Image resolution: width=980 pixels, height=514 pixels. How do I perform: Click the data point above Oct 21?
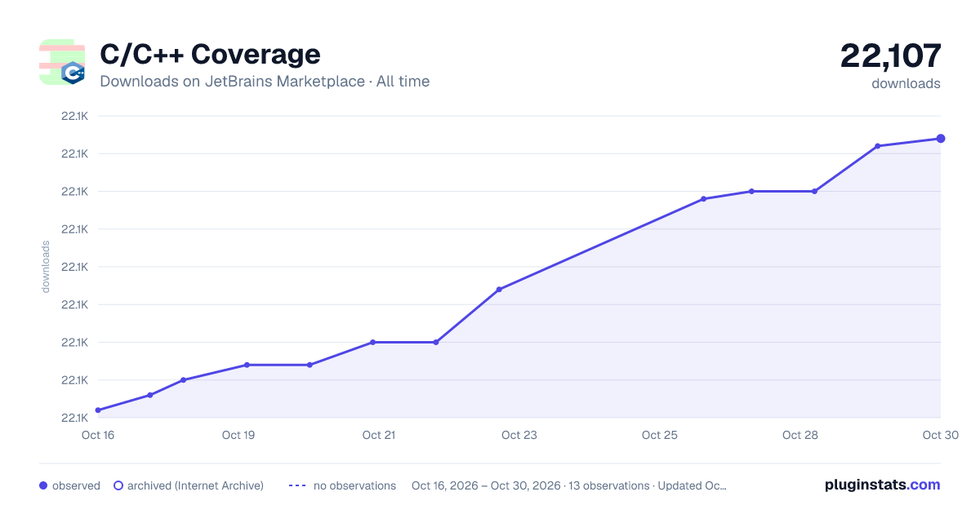tap(372, 342)
